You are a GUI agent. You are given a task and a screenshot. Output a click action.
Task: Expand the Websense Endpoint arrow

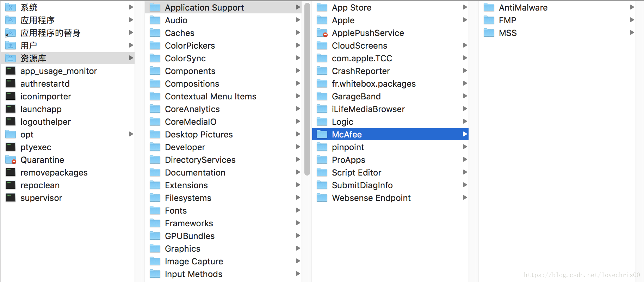465,197
